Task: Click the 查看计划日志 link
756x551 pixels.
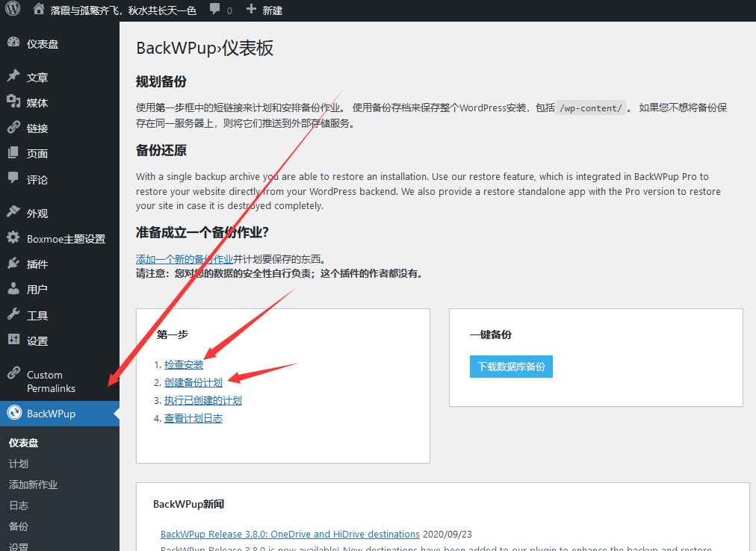Action: tap(193, 418)
